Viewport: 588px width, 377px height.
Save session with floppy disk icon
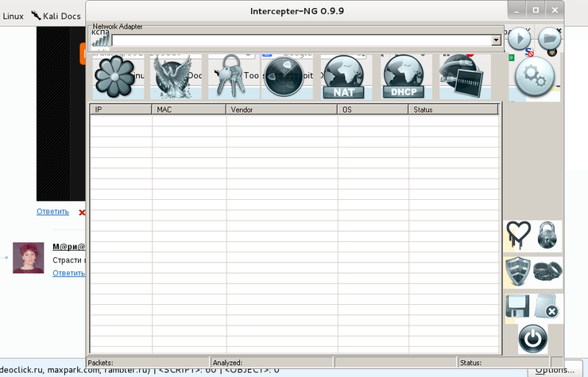(x=517, y=307)
